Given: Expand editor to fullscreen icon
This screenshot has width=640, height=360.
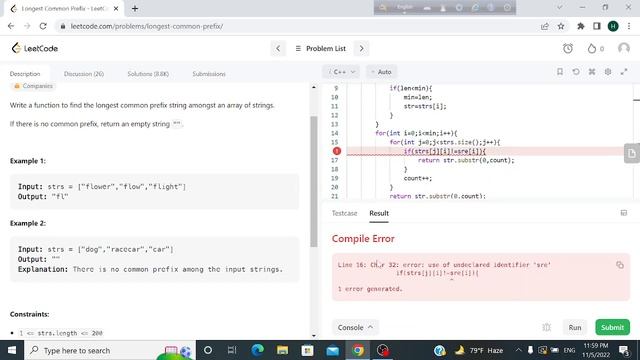Looking at the screenshot, I should 624,72.
